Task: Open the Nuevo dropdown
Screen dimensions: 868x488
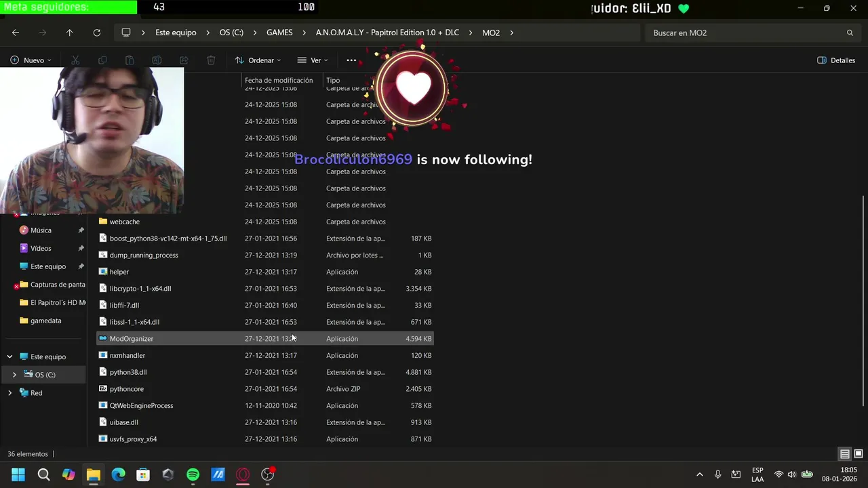Action: [x=31, y=60]
